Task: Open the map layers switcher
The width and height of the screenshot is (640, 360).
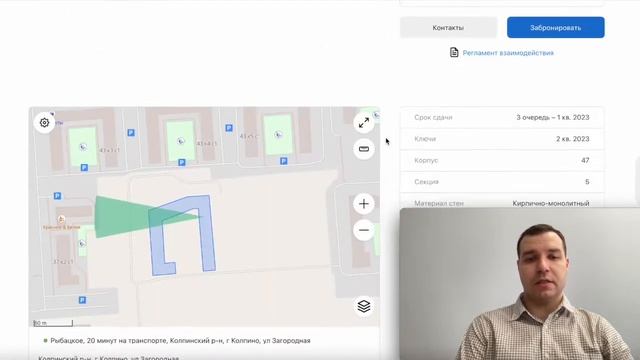Action: [364, 306]
